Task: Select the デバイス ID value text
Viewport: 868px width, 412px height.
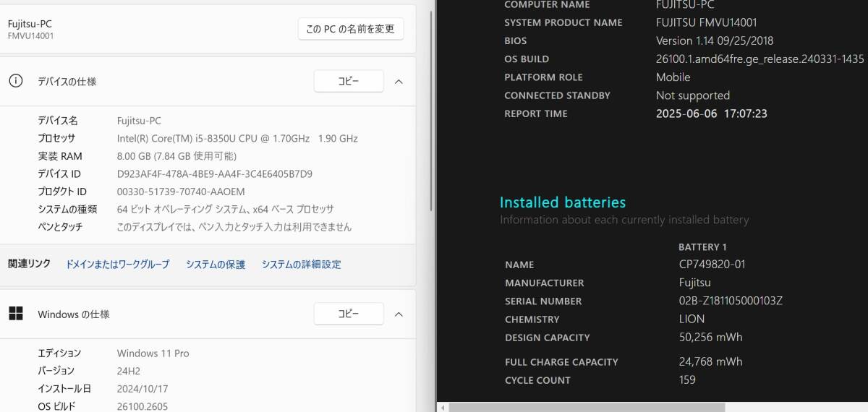Action: click(x=215, y=173)
